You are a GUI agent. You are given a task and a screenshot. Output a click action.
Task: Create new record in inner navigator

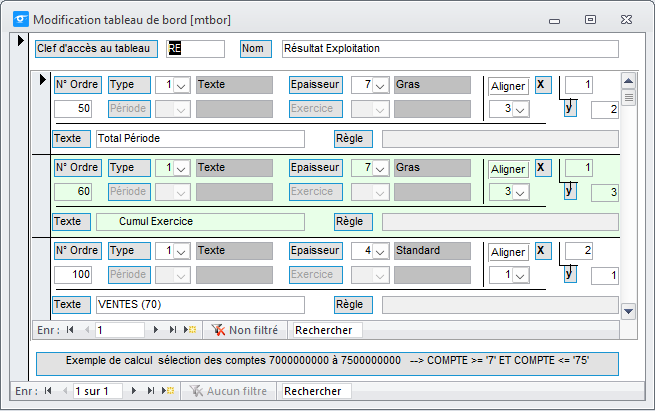click(x=190, y=330)
